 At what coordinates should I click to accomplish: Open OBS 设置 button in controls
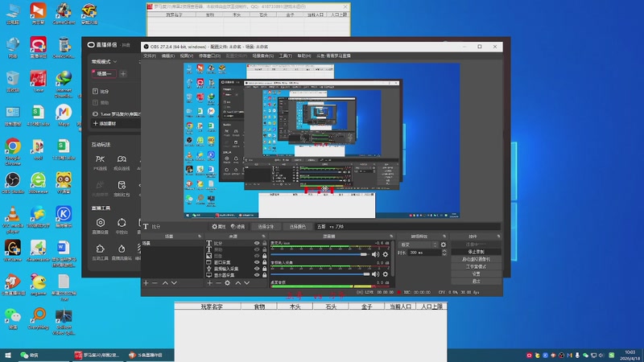pyautogui.click(x=476, y=274)
